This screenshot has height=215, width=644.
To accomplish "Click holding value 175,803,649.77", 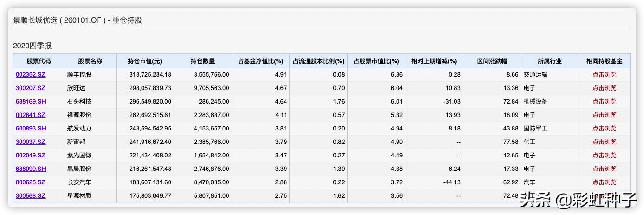I will click(150, 195).
